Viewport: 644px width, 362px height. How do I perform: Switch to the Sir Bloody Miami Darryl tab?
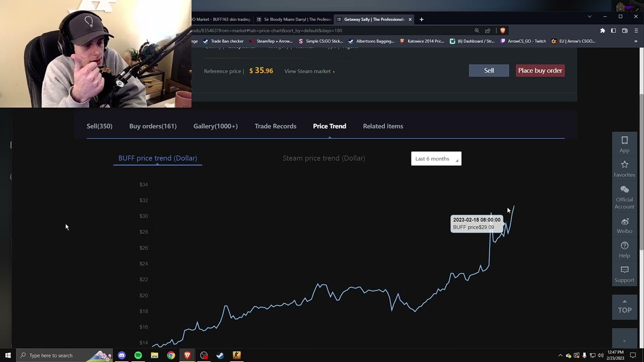point(294,19)
